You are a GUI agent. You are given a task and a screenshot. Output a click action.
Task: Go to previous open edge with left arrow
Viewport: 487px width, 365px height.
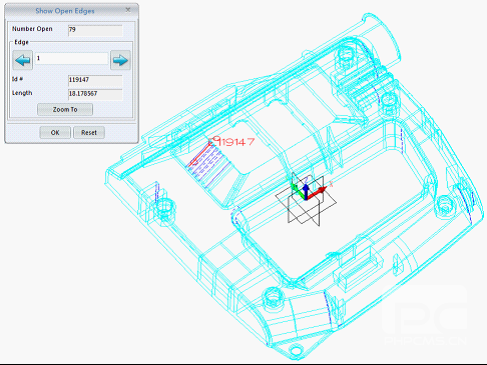click(23, 60)
